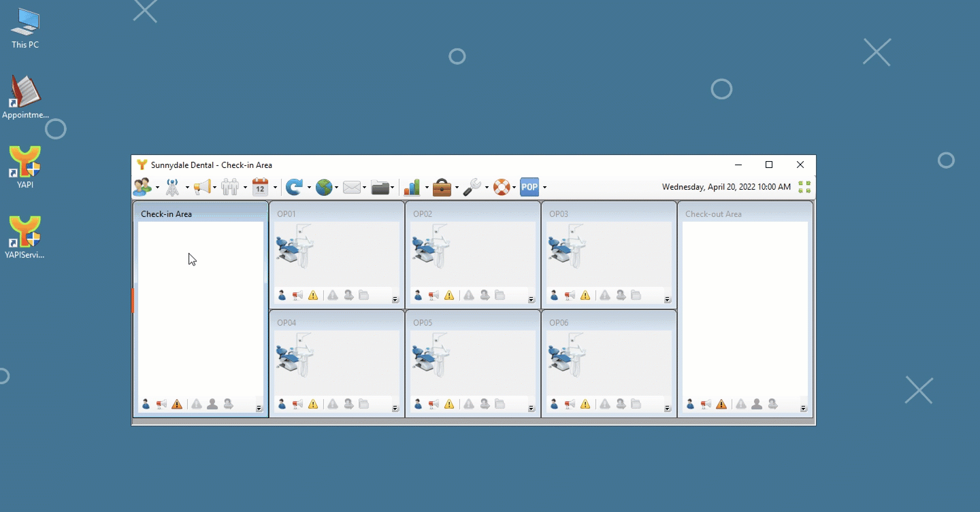Open the calendar icon showing 12
The image size is (980, 512).
click(x=260, y=187)
